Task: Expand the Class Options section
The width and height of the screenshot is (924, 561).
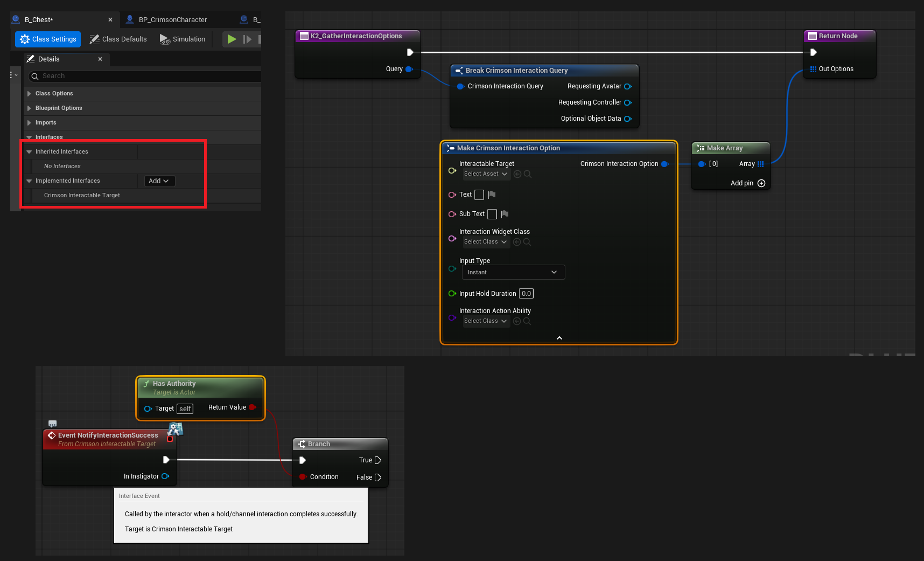Action: [29, 94]
